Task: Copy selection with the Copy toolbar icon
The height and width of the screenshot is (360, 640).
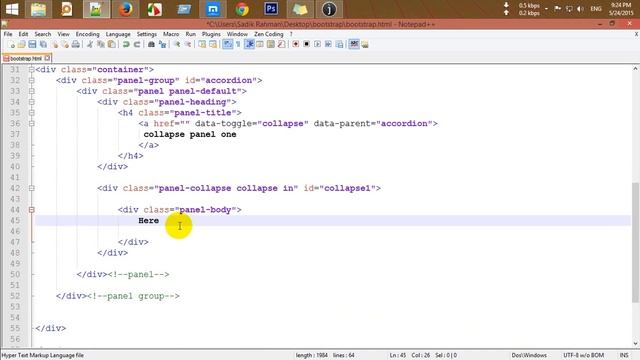Action: [x=100, y=44]
